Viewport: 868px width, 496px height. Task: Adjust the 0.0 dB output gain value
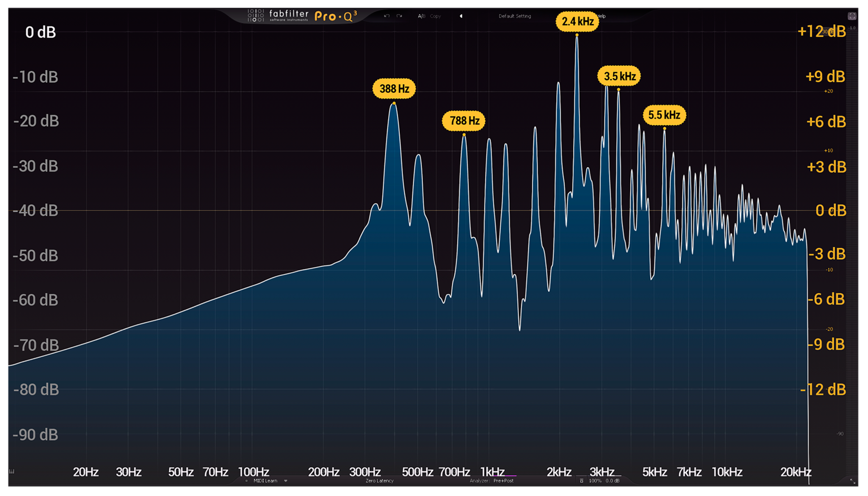[x=612, y=481]
